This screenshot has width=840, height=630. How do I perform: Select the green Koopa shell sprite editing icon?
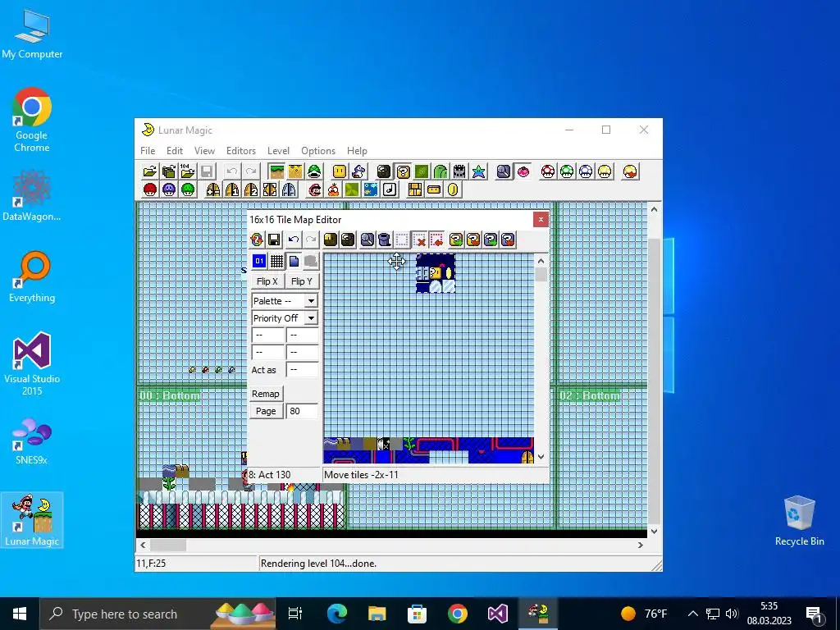(x=314, y=171)
